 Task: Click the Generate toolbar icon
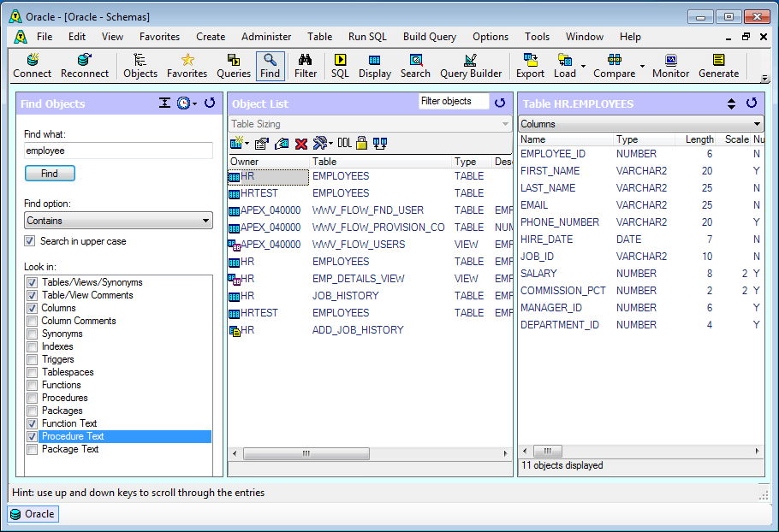(x=718, y=66)
